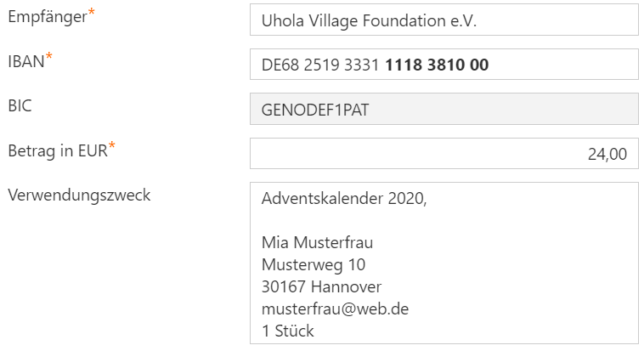Click the orange asterisk beside Empfänger
This screenshot has height=351, width=644.
[91, 12]
